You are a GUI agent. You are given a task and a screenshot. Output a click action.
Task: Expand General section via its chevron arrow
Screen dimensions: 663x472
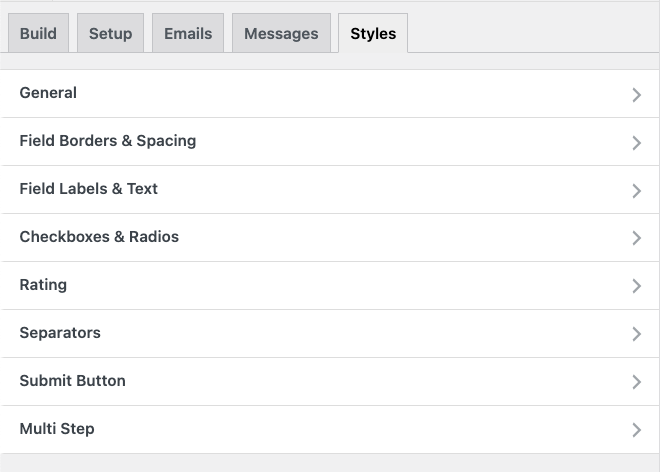point(636,94)
